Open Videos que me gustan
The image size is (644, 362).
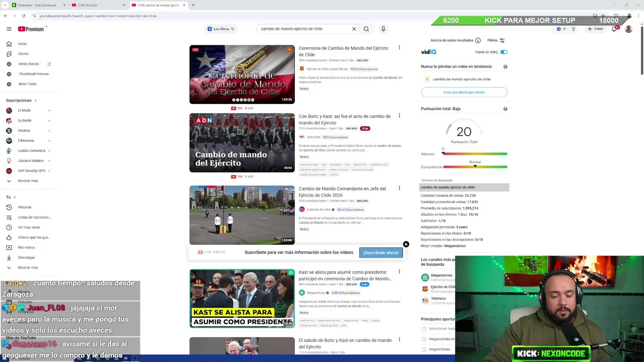coord(34,237)
